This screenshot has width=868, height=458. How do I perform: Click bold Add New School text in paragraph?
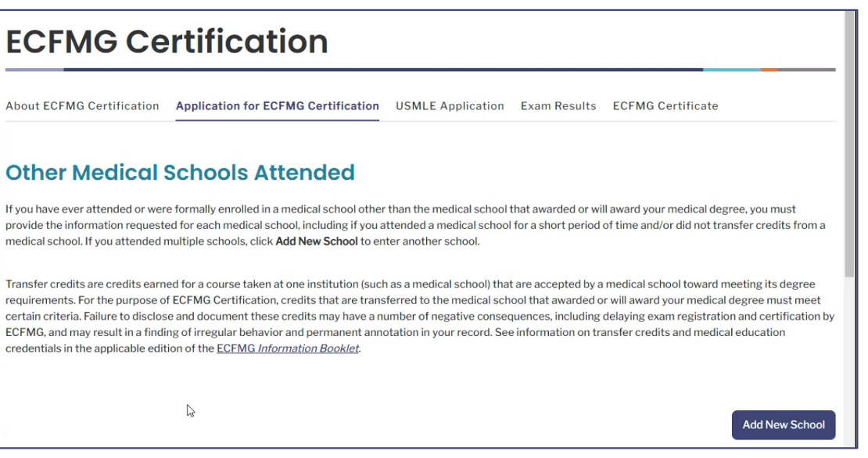point(317,242)
